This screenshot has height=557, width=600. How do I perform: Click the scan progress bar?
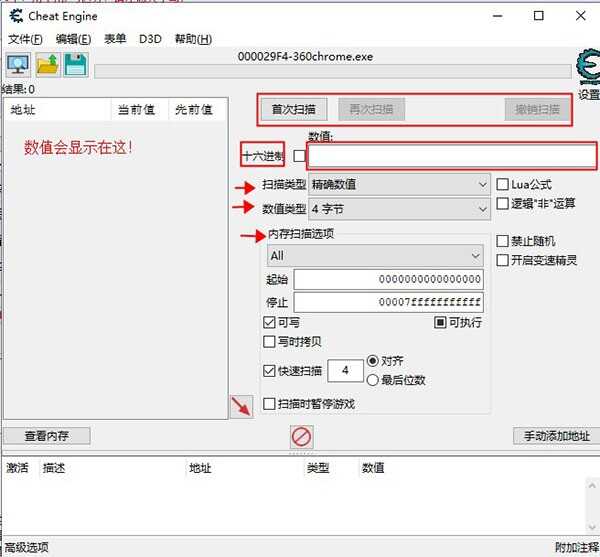tap(333, 71)
